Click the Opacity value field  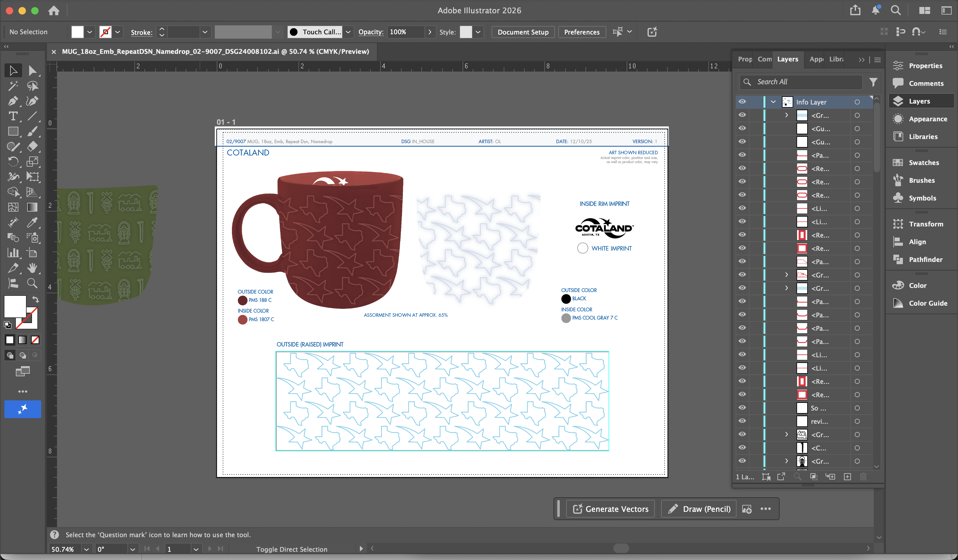click(406, 32)
